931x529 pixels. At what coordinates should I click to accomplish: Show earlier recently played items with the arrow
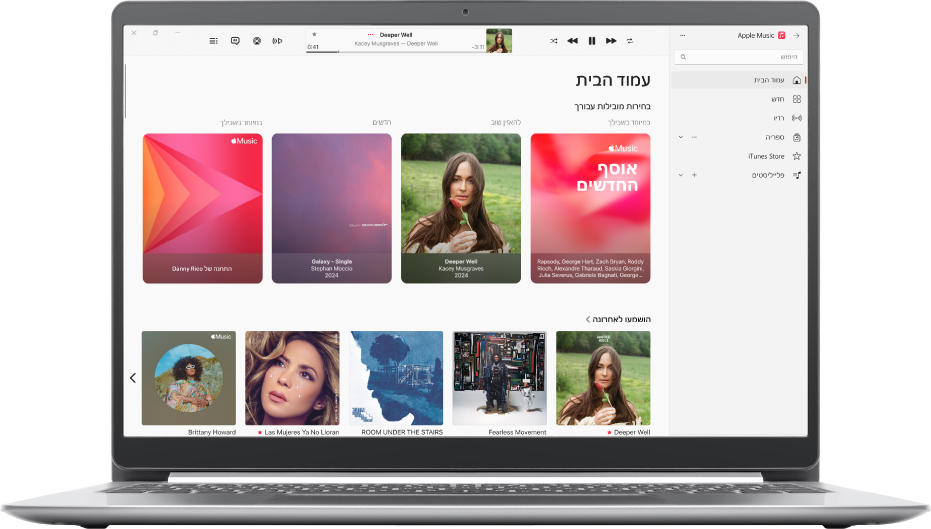133,378
